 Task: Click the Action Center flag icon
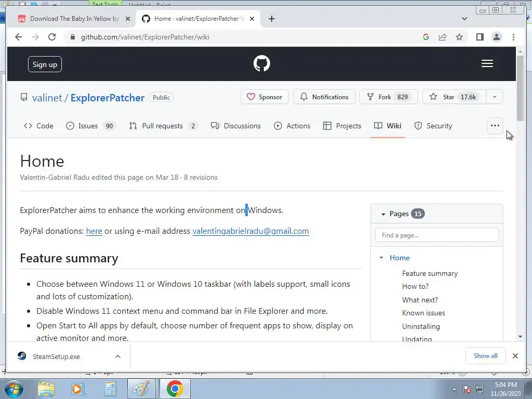pos(467,389)
